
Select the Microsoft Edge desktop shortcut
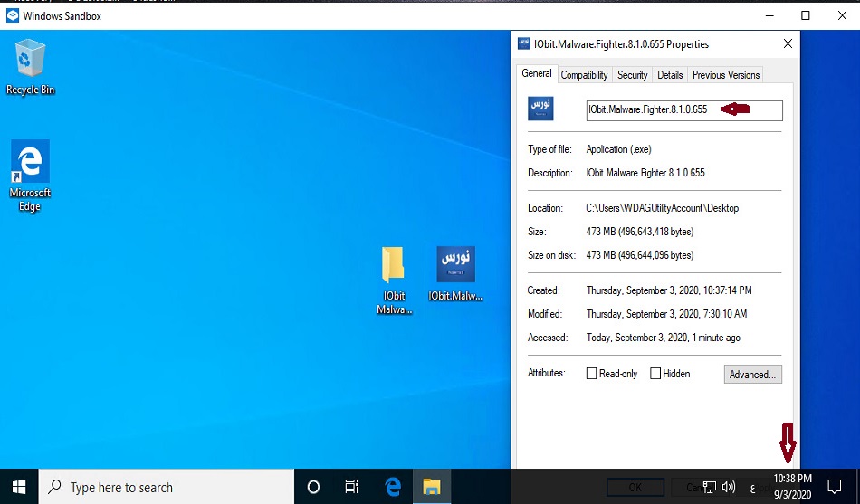tap(30, 174)
